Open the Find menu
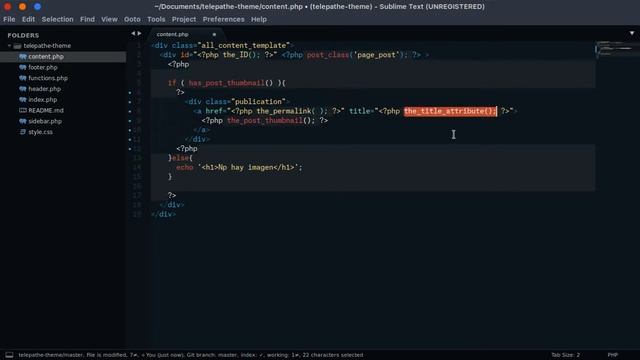The image size is (640, 360). [87, 19]
